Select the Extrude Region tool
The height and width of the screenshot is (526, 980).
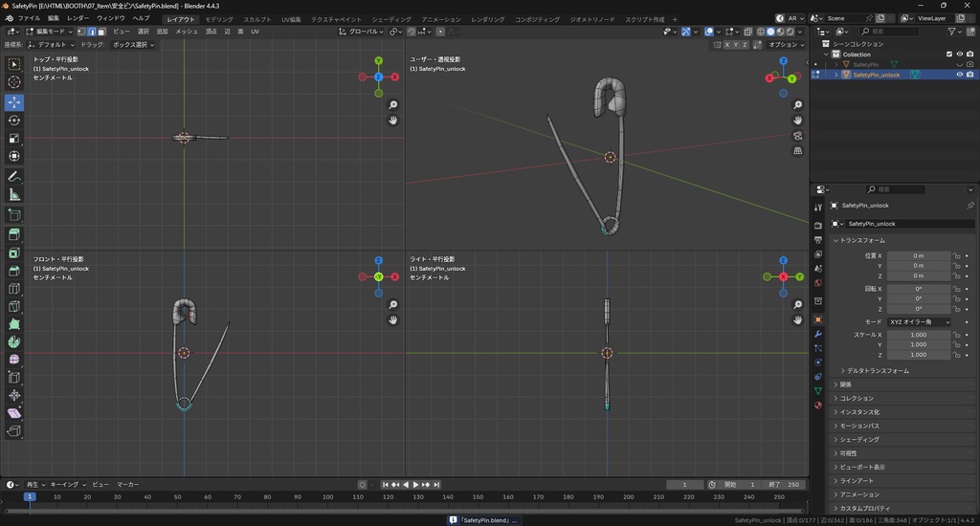13,235
